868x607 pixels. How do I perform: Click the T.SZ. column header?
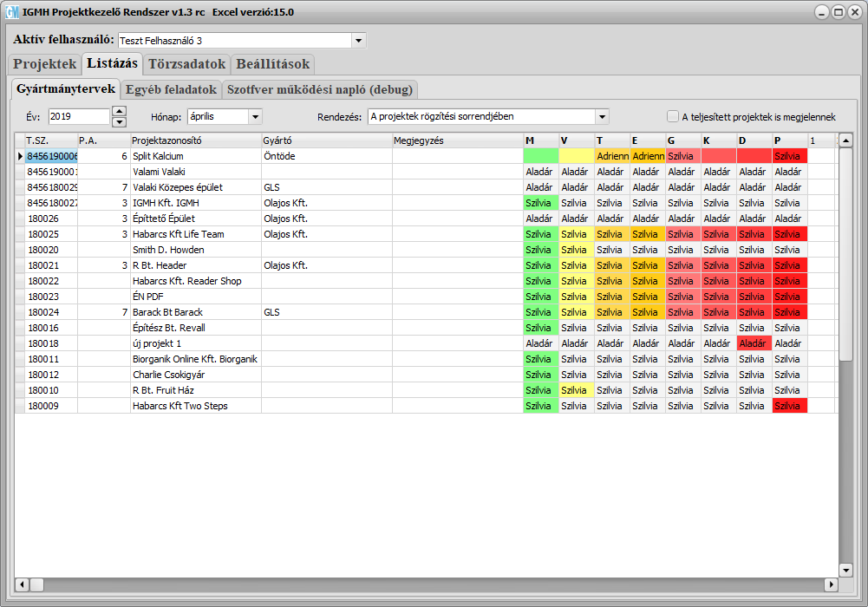(x=51, y=140)
